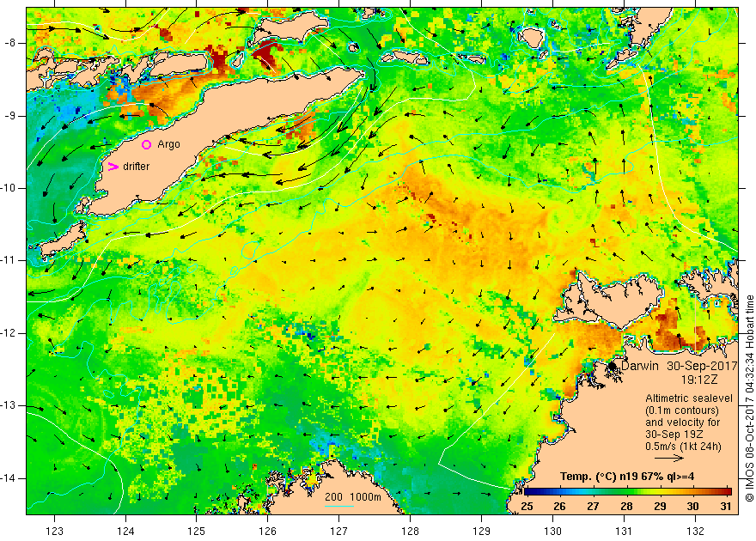
Task: Click the cyan 200m contour legend line
Action: pos(339,506)
